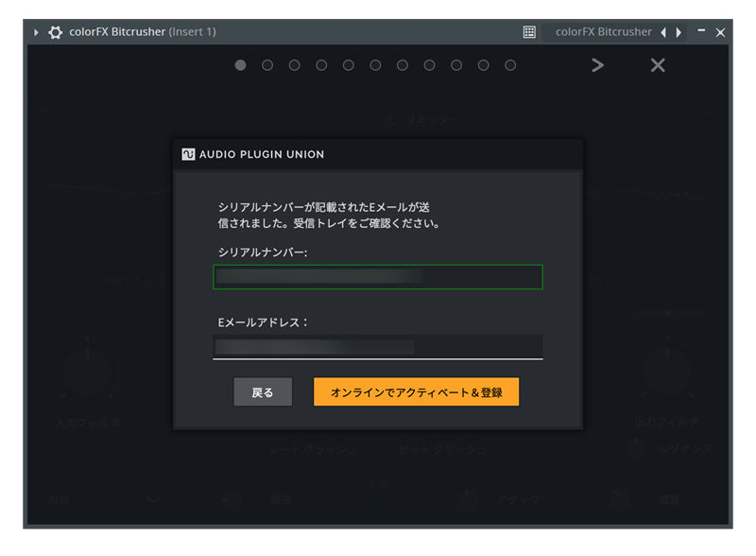
Task: Select the eleventh tour page dot
Action: point(510,65)
